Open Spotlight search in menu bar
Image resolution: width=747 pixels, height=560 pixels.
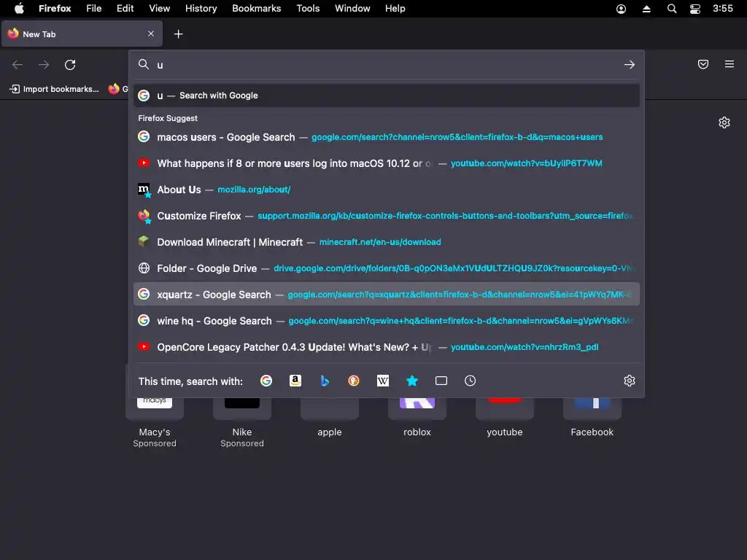(672, 9)
